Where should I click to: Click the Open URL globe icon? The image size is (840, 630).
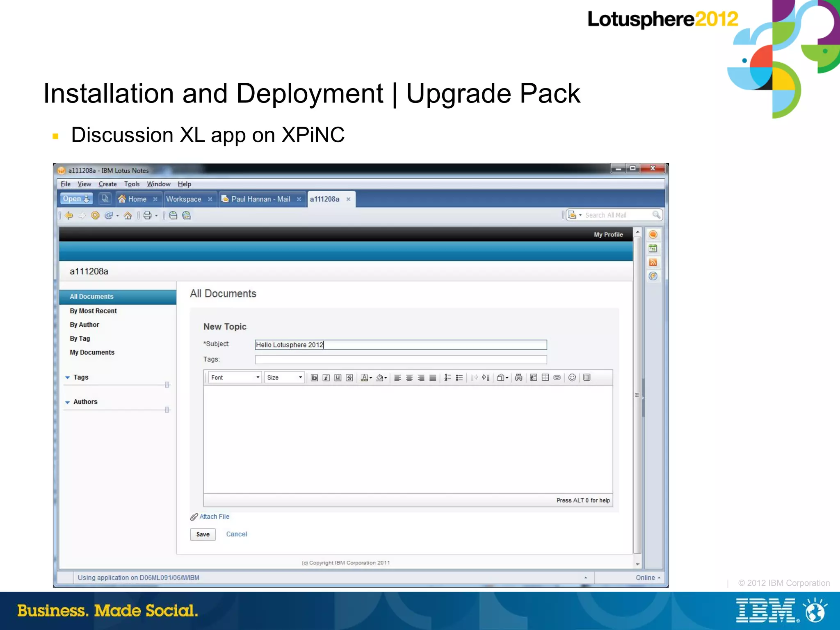pos(173,215)
